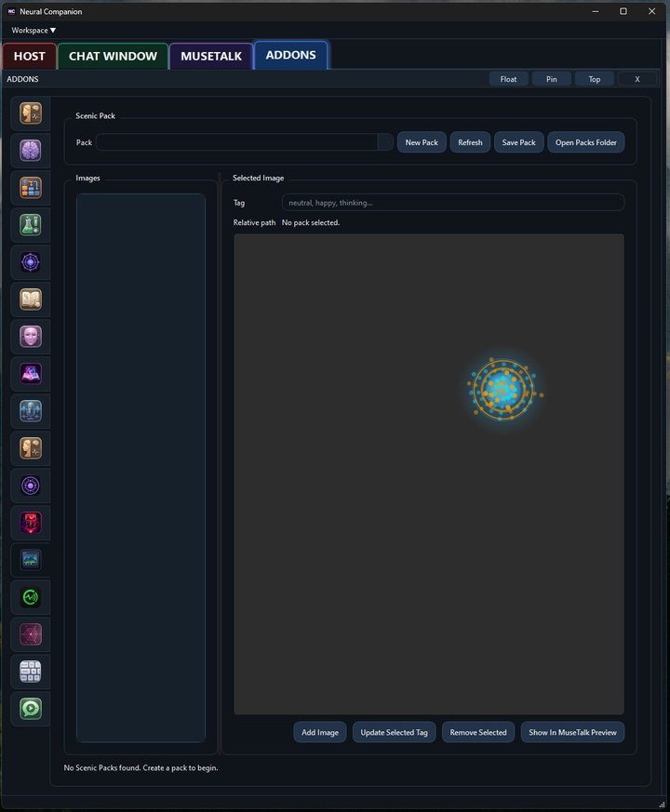Click the Selected Image preview area
The height and width of the screenshot is (812, 670).
tap(429, 474)
